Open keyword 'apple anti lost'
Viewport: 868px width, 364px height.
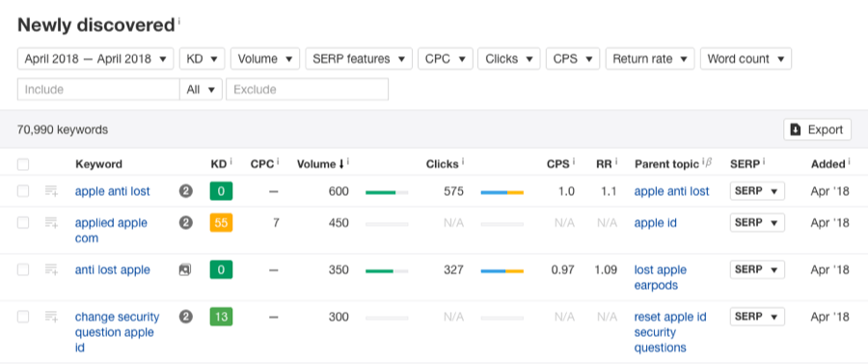[x=113, y=191]
